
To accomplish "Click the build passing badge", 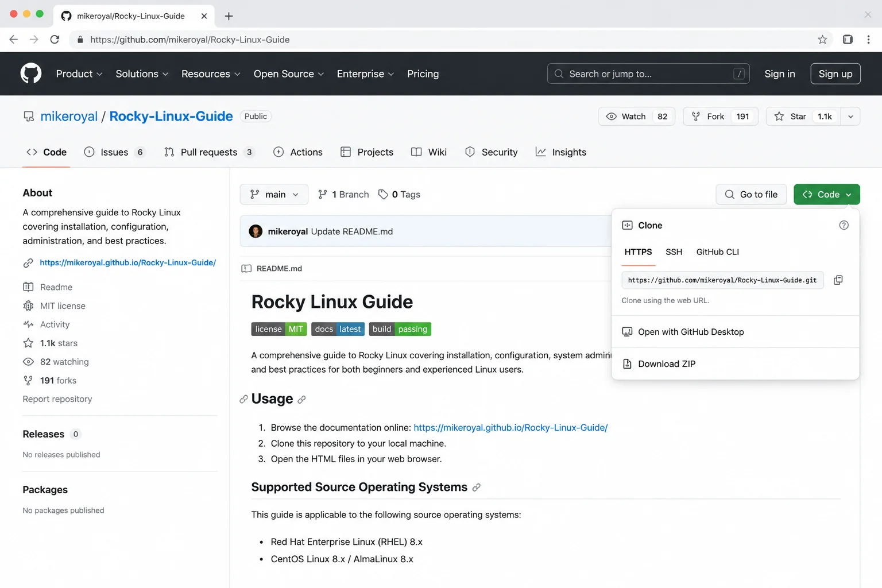I will click(400, 329).
